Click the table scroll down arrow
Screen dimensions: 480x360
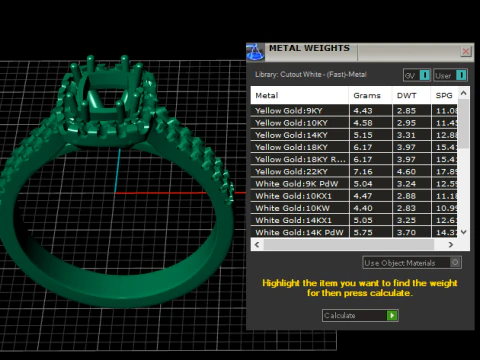[x=464, y=232]
